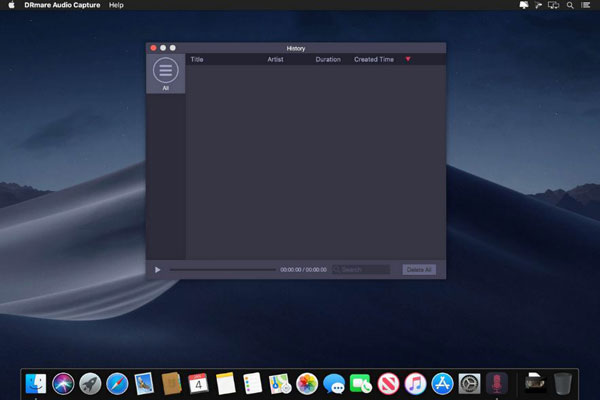Sort history by Title column
600x400 pixels.
pyautogui.click(x=197, y=60)
